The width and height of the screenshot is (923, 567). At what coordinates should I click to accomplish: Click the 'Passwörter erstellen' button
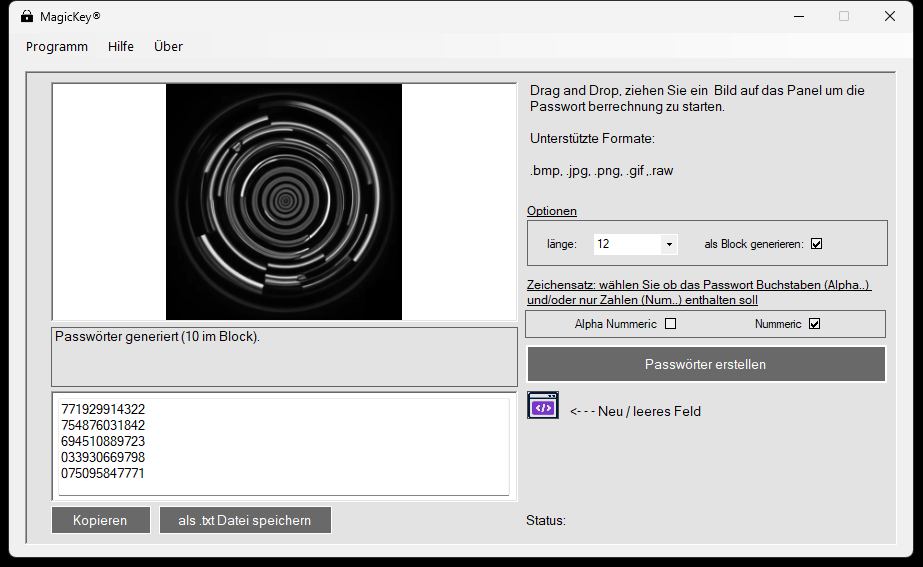(x=706, y=364)
